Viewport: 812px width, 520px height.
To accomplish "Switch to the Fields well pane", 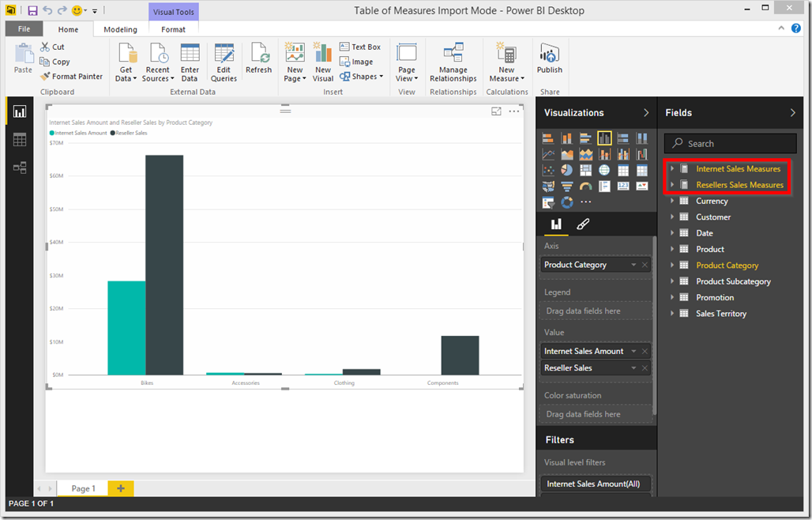I will point(556,224).
